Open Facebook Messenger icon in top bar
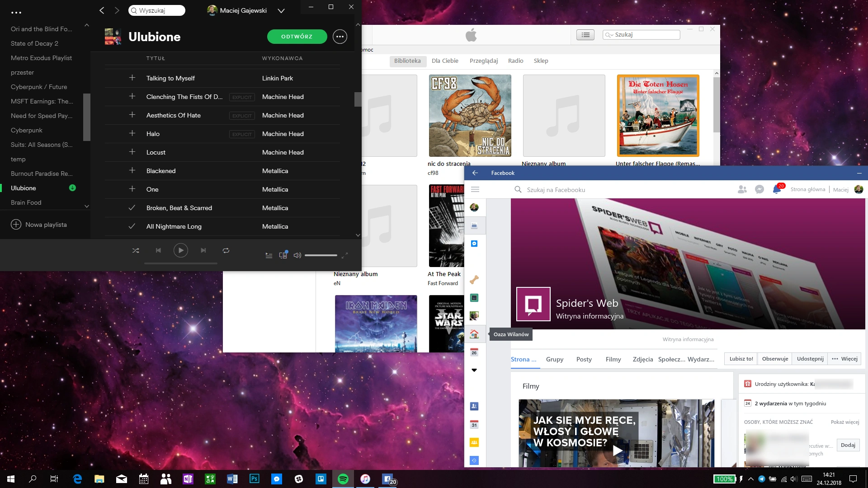Image resolution: width=868 pixels, height=488 pixels. (759, 189)
